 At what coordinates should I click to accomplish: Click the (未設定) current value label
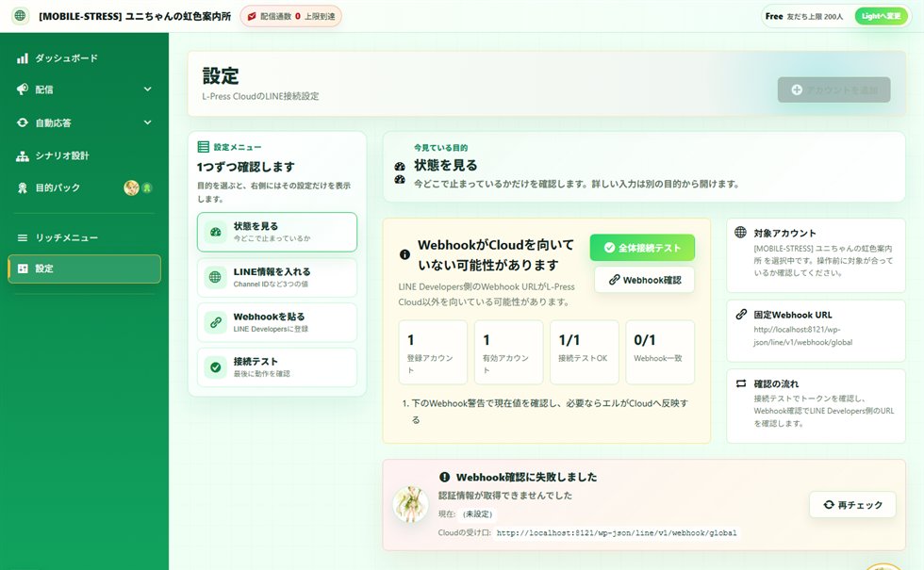pos(477,514)
